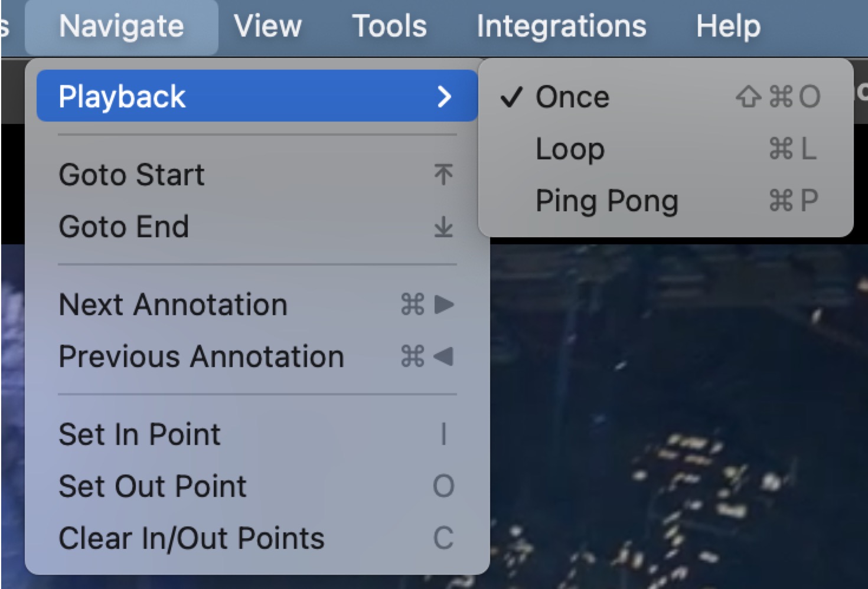Screen dimensions: 868x589
Task: Choose Goto End
Action: click(x=257, y=227)
